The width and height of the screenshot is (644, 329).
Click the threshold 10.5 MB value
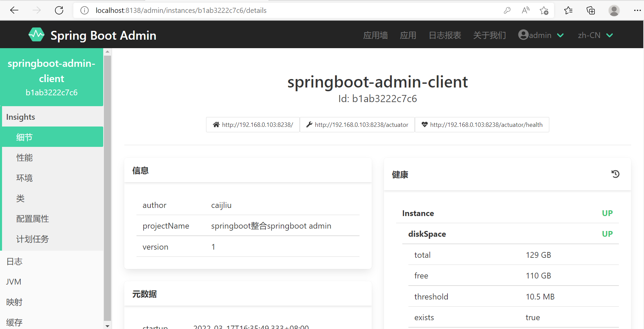(540, 297)
